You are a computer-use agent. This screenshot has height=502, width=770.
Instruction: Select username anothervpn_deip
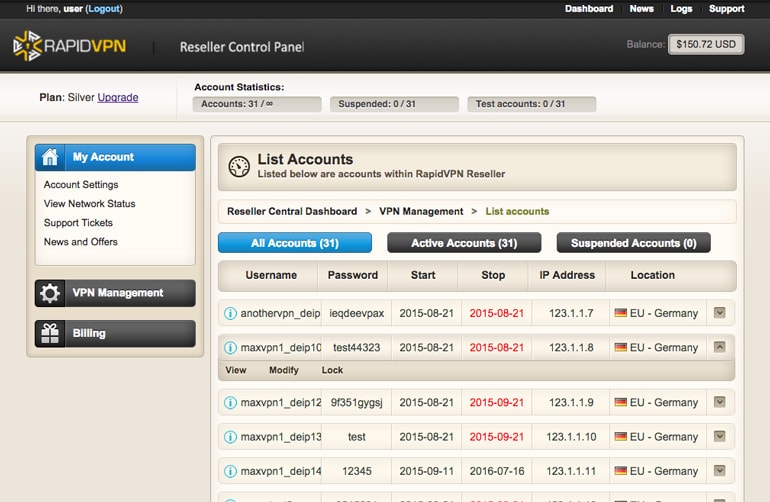click(x=280, y=313)
